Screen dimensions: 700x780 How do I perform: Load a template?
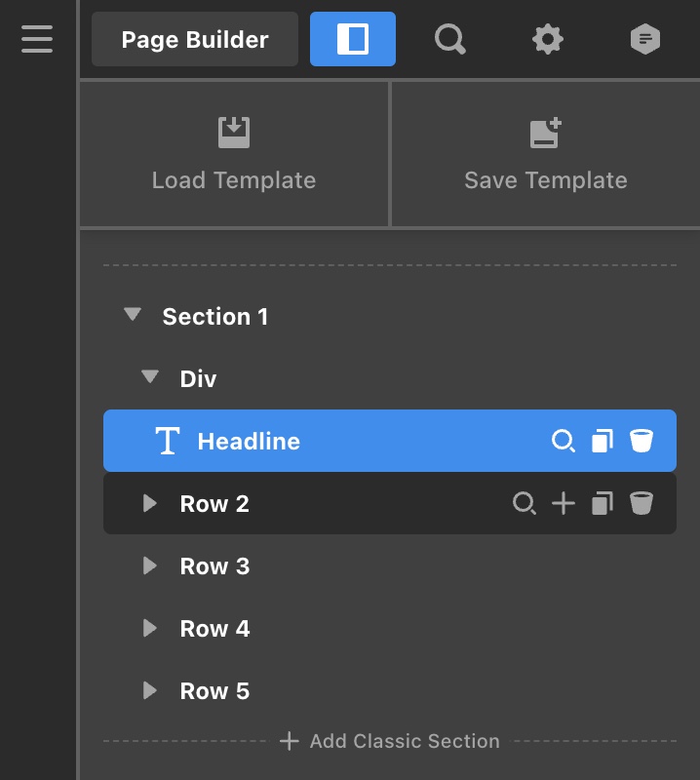click(234, 154)
